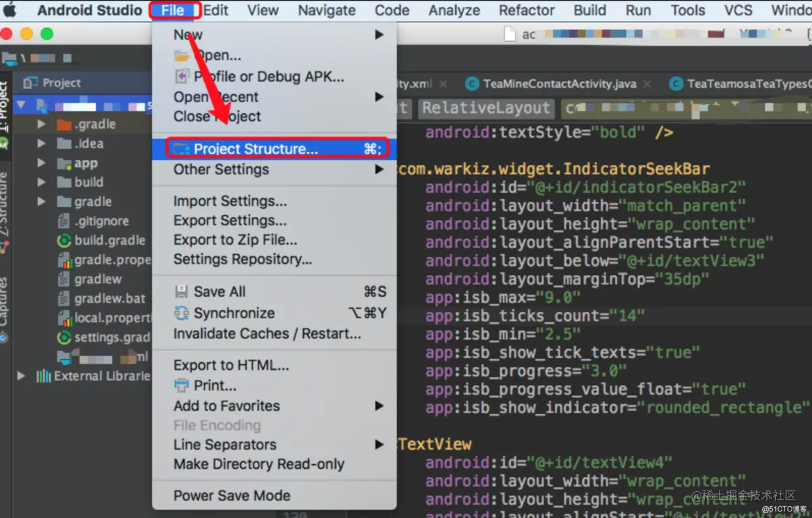Choose Close Project

click(x=274, y=117)
